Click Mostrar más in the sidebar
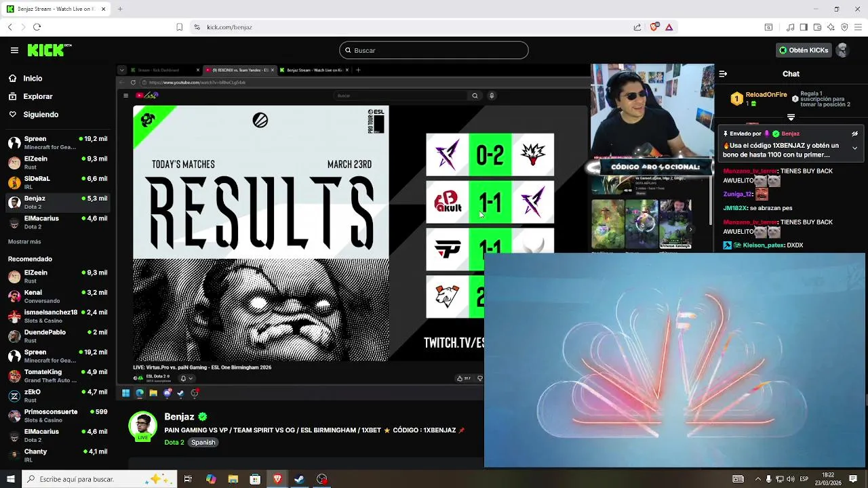 tap(24, 242)
